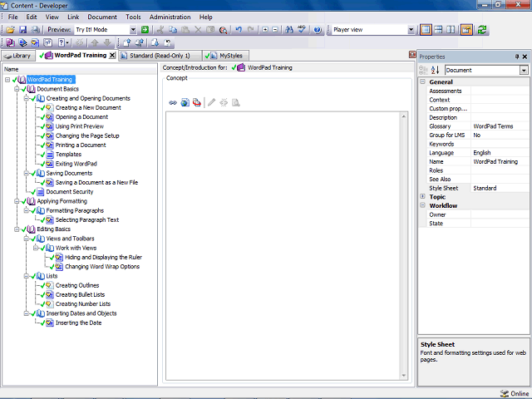Screen dimensions: 532x399
Task: Click the blue Help question mark icon
Action: (318, 30)
